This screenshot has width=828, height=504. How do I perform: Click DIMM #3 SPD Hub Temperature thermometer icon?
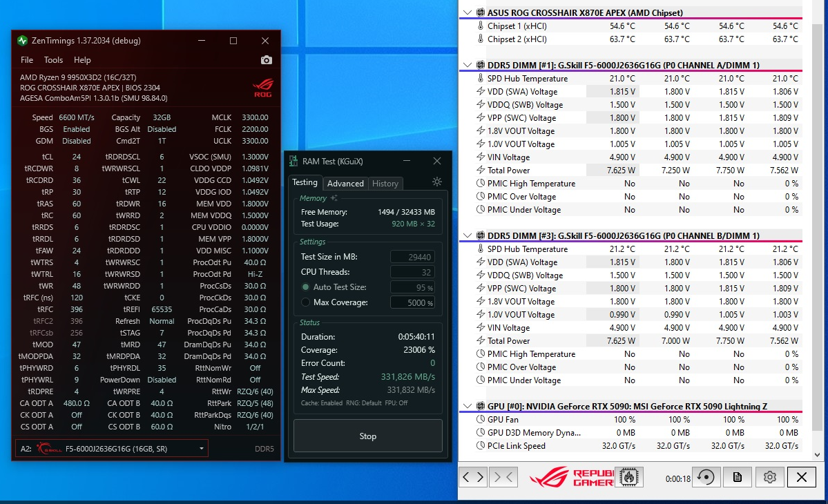tap(481, 249)
